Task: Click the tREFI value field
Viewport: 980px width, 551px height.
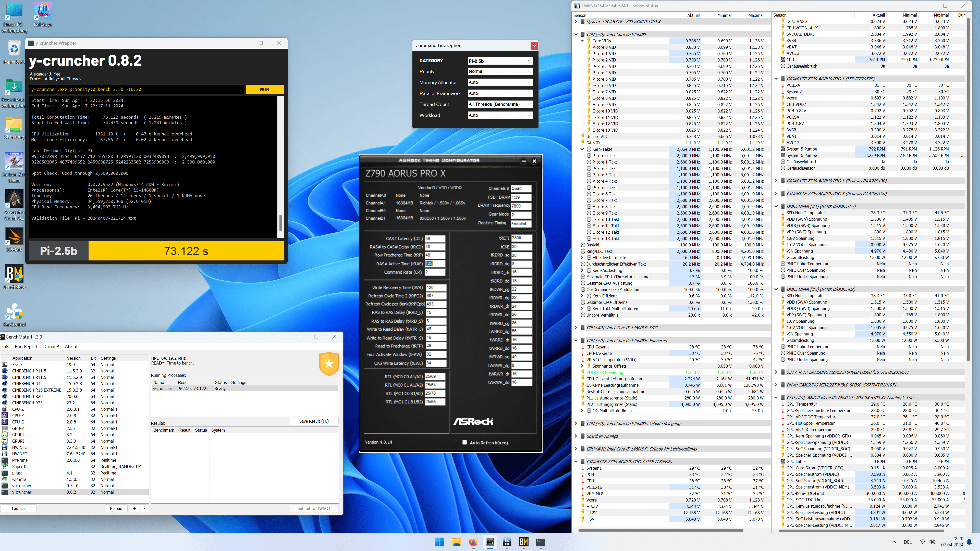Action: pos(522,238)
